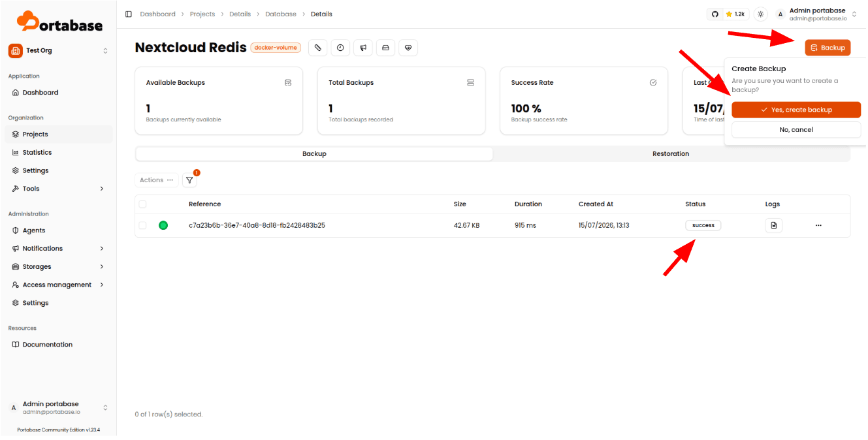
Task: Click the 0 of 1 row(s) selected text
Action: [169, 415]
